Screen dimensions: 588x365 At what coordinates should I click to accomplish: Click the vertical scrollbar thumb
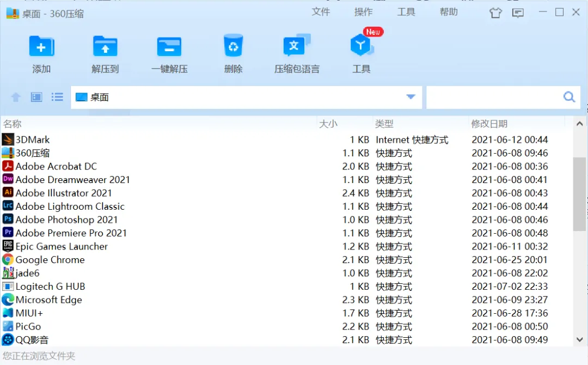pyautogui.click(x=579, y=194)
